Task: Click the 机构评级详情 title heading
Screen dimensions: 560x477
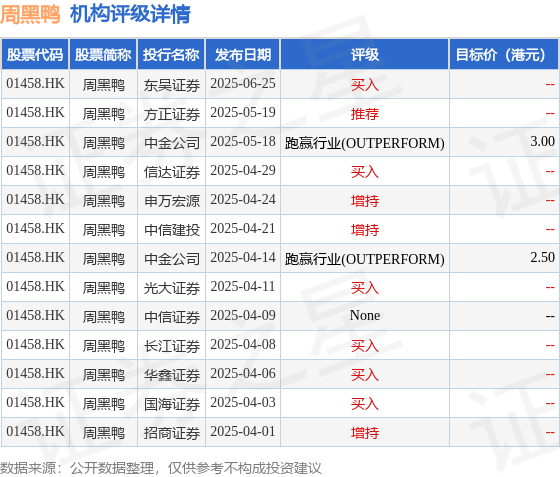Action: coord(130,15)
